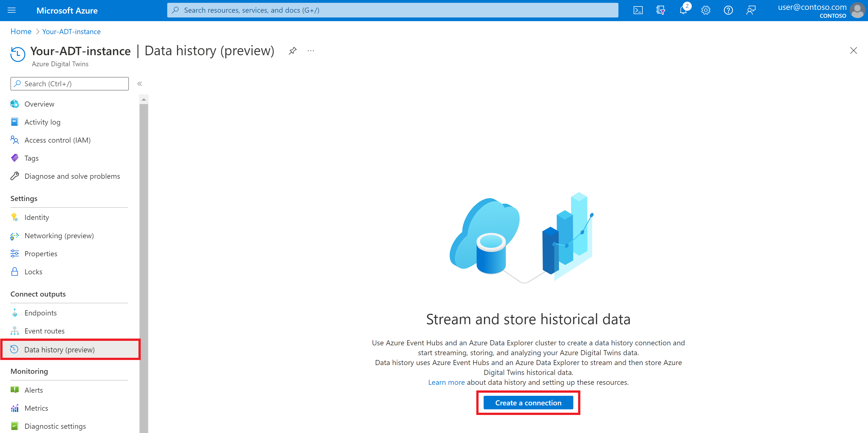Click Create a connection button

(x=528, y=403)
